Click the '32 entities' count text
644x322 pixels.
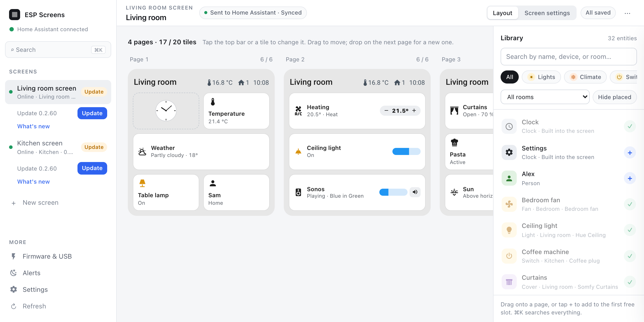click(622, 38)
